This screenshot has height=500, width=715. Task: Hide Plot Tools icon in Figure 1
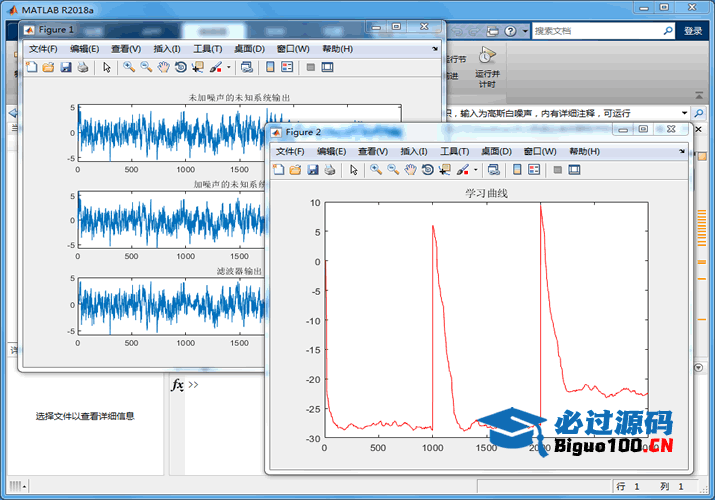[x=311, y=67]
